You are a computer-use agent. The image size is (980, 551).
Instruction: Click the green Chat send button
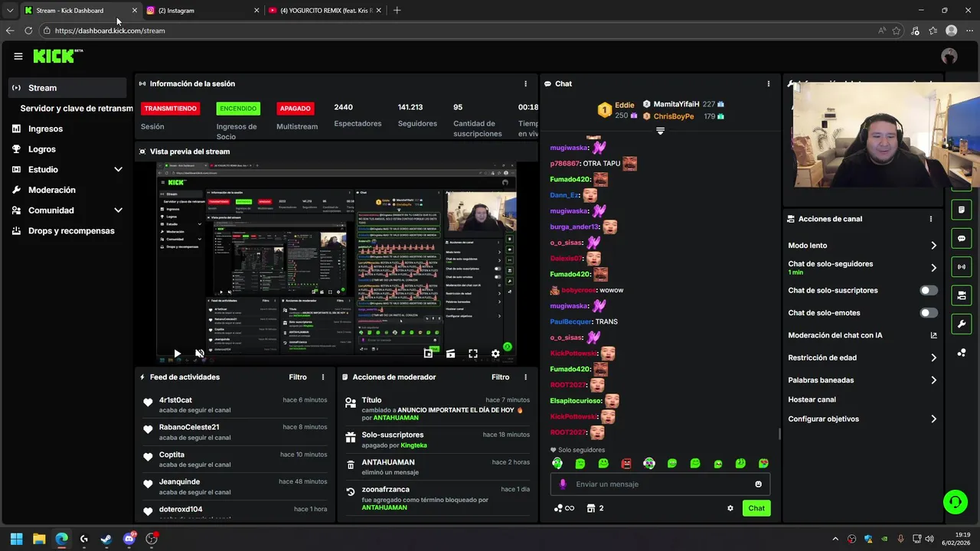click(x=756, y=508)
